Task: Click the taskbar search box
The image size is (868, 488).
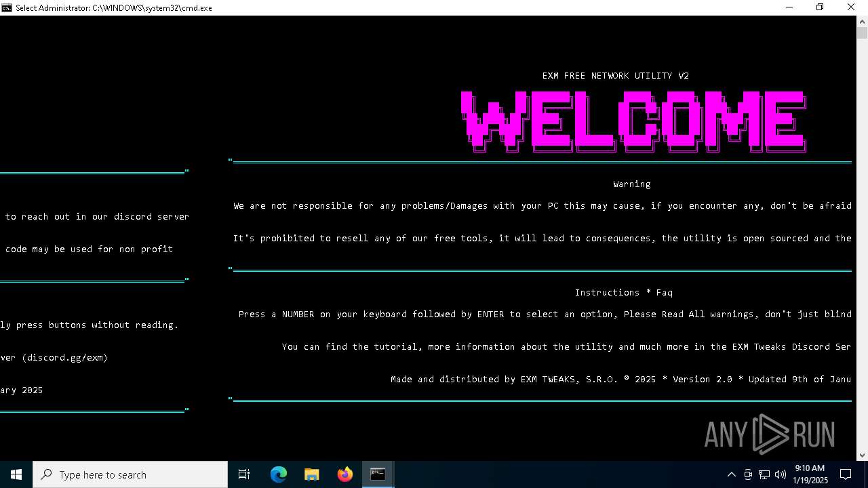Action: pyautogui.click(x=130, y=474)
